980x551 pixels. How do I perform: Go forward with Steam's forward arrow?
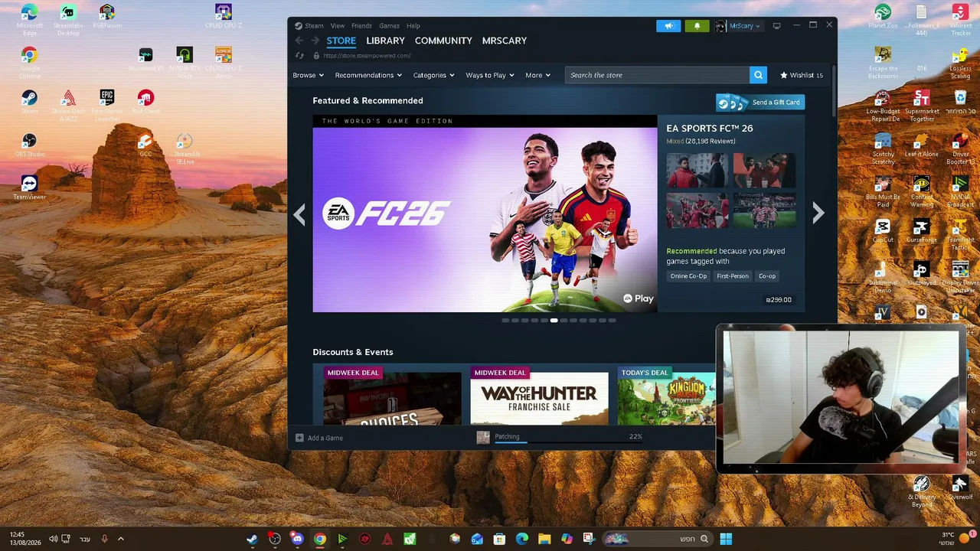pos(315,41)
